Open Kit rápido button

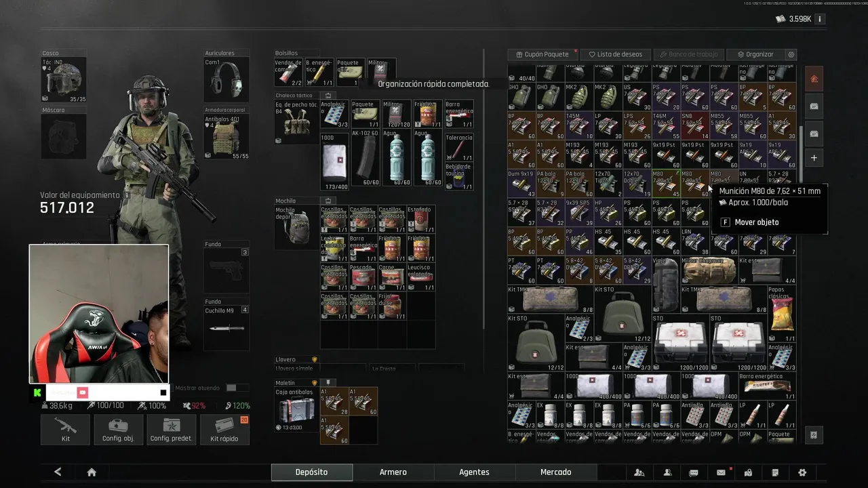click(224, 429)
